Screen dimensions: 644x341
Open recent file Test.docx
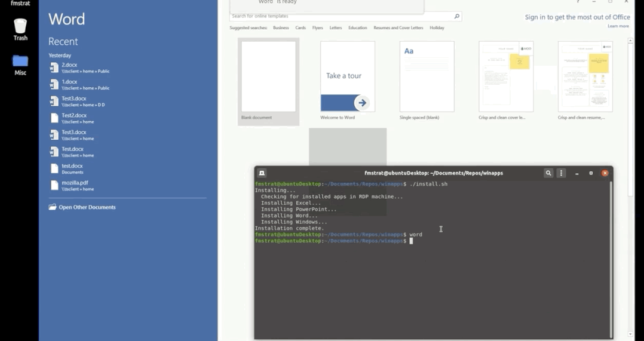[x=127, y=152]
